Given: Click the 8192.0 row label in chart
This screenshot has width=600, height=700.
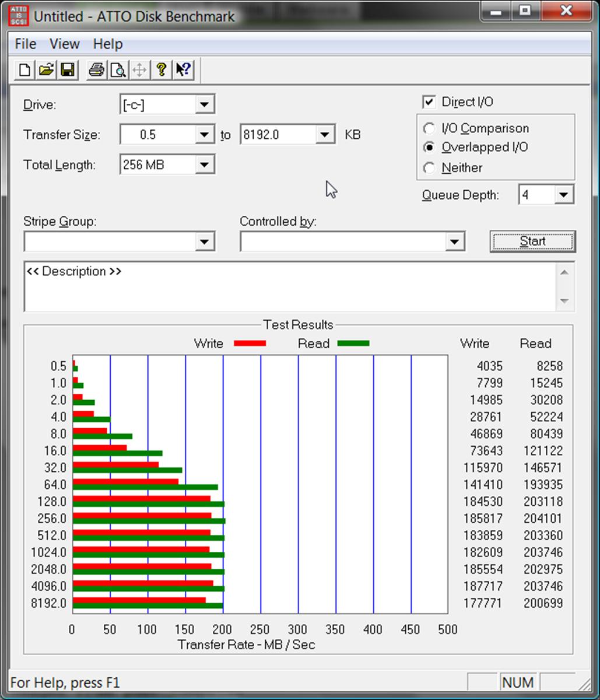Looking at the screenshot, I should [x=48, y=603].
